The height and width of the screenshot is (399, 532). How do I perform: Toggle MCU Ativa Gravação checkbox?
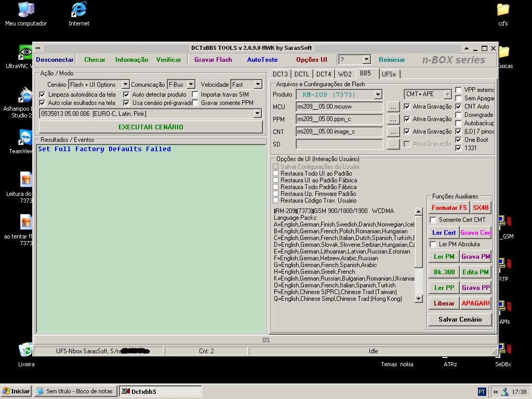click(x=407, y=107)
